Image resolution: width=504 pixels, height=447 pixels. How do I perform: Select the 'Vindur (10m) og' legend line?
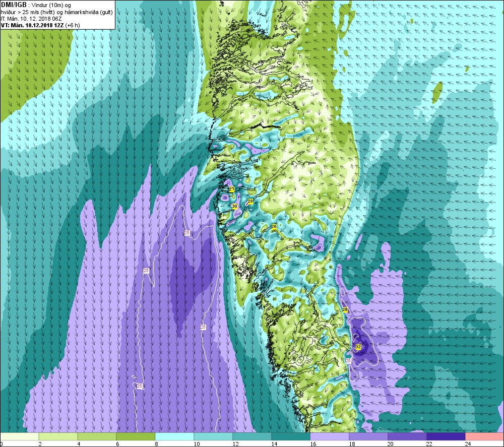click(51, 5)
